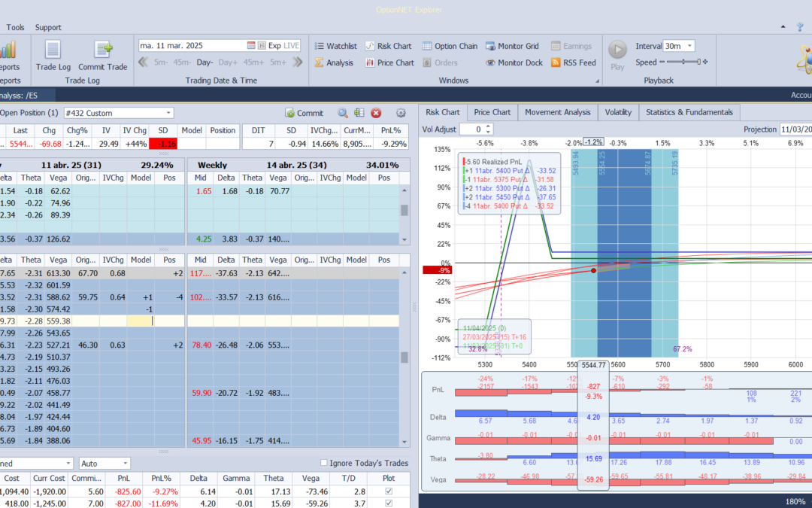
Task: Toggle Ignore Today's Trades checkbox
Action: pos(324,463)
